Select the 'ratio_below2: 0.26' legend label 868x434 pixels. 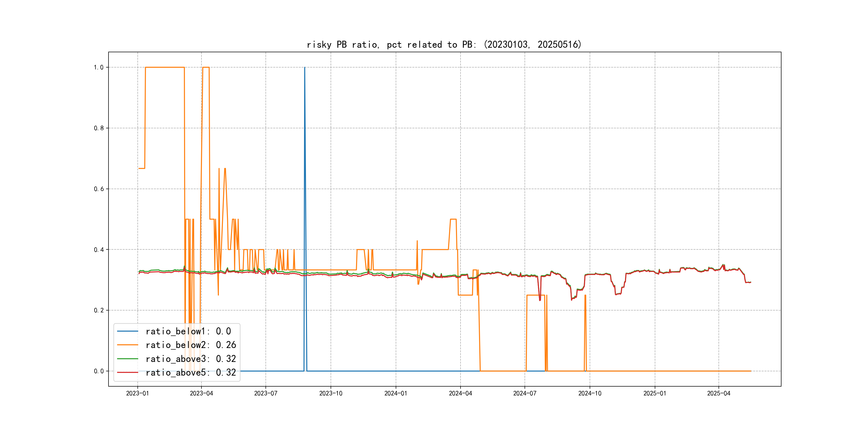[191, 345]
